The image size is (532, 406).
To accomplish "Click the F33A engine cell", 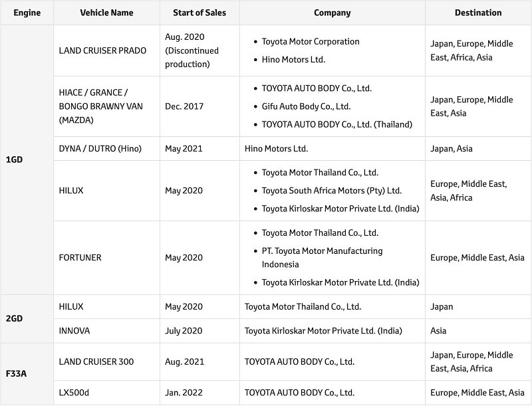I will click(x=15, y=374).
